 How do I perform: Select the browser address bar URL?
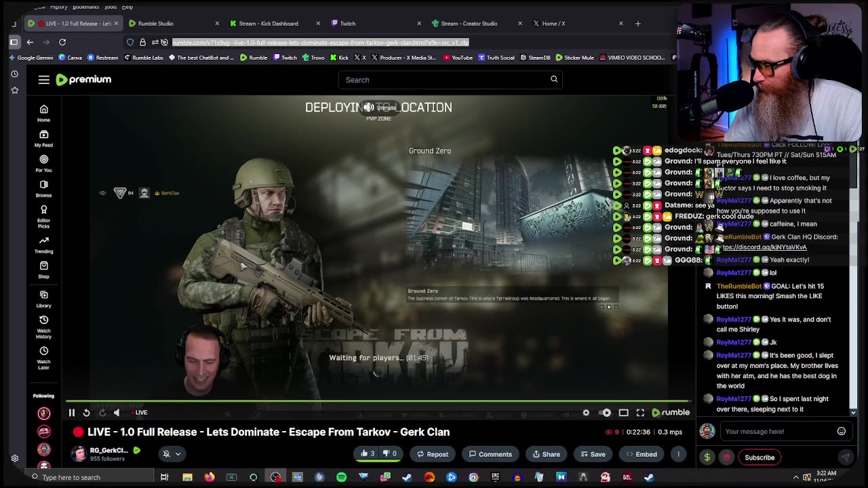tap(320, 42)
